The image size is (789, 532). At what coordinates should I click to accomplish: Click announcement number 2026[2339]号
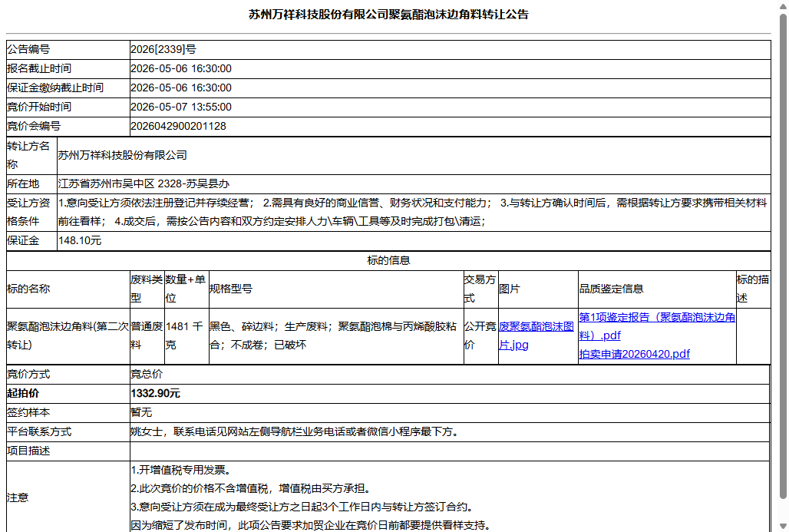163,49
